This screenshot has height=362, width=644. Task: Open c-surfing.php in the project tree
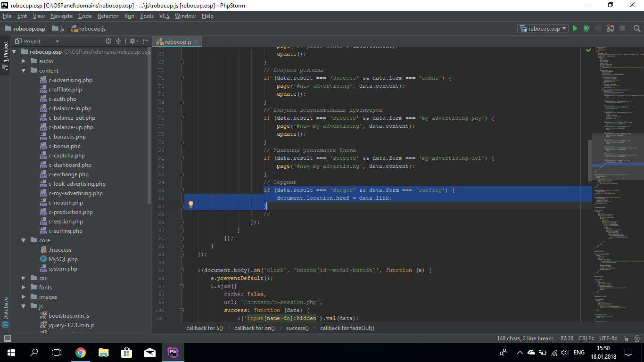(x=65, y=231)
